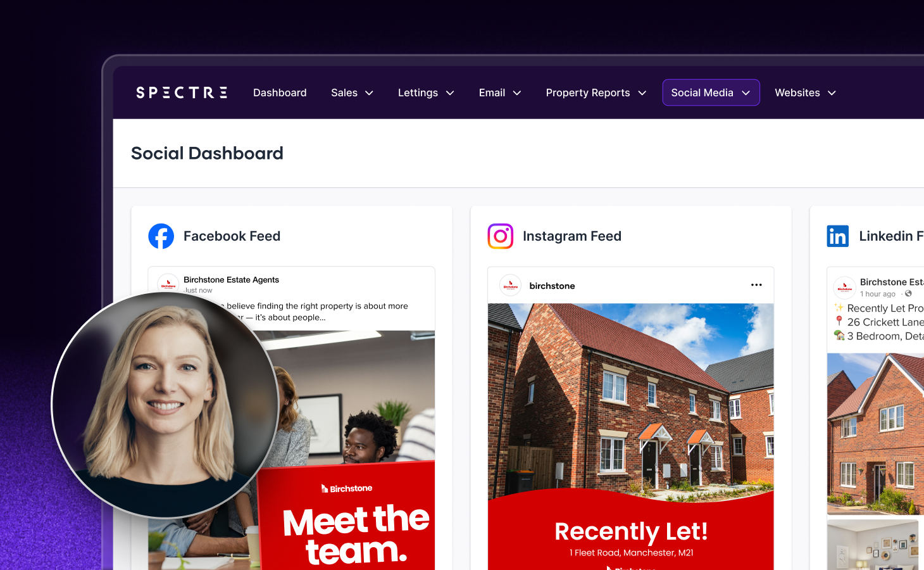Click the birchstone Instagram profile avatar
The image size is (924, 570).
pyautogui.click(x=510, y=286)
